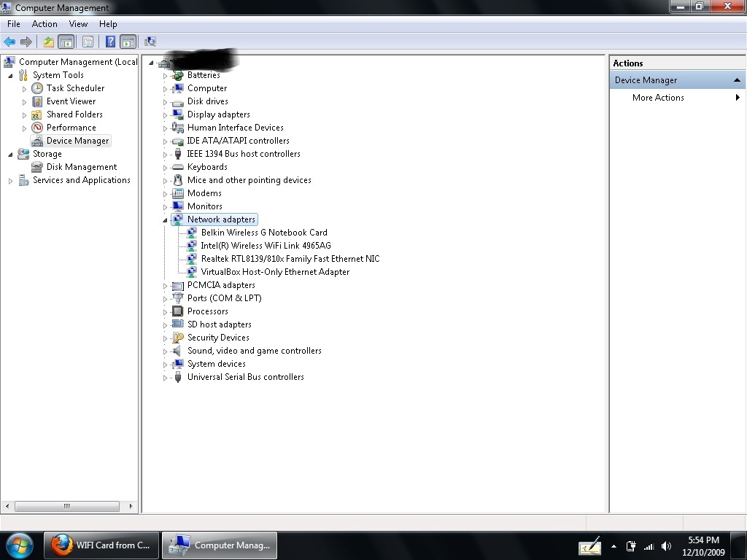Expand Services and Applications node

click(10, 181)
